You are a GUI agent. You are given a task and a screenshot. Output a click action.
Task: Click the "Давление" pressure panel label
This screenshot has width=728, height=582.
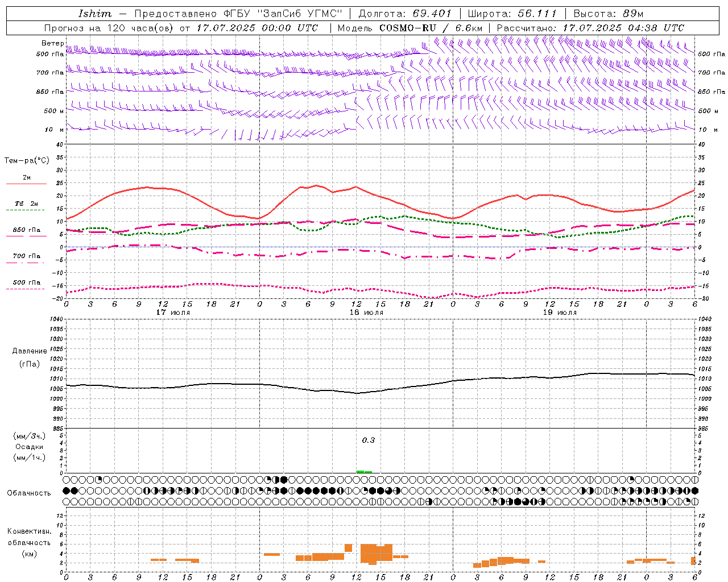30,351
